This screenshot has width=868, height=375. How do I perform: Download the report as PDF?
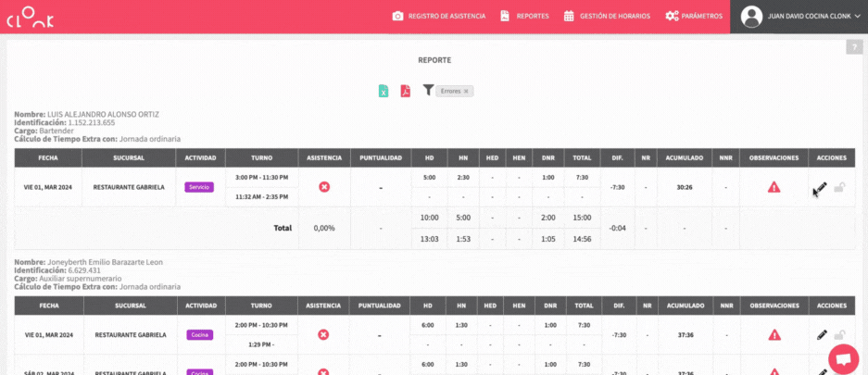click(x=405, y=91)
